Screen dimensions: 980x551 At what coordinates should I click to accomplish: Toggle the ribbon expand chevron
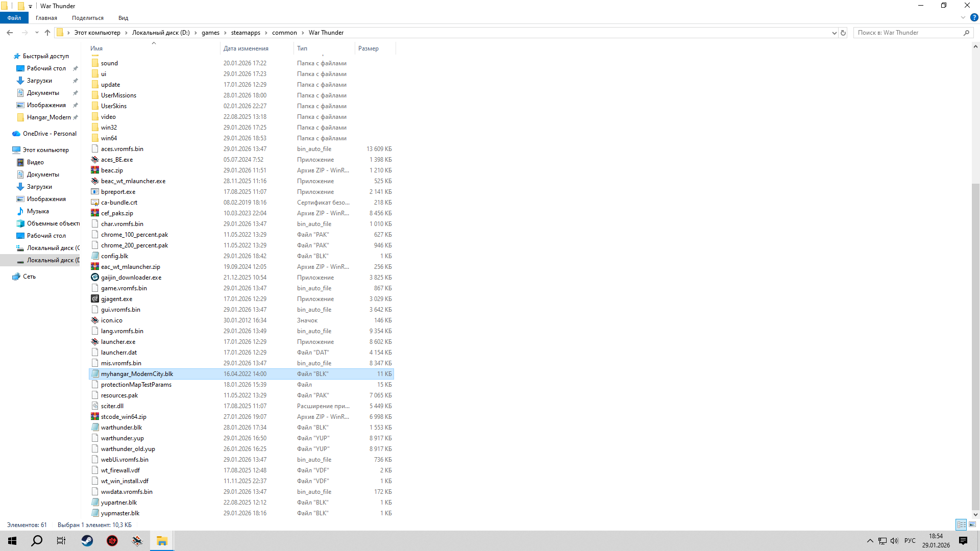pos(963,17)
